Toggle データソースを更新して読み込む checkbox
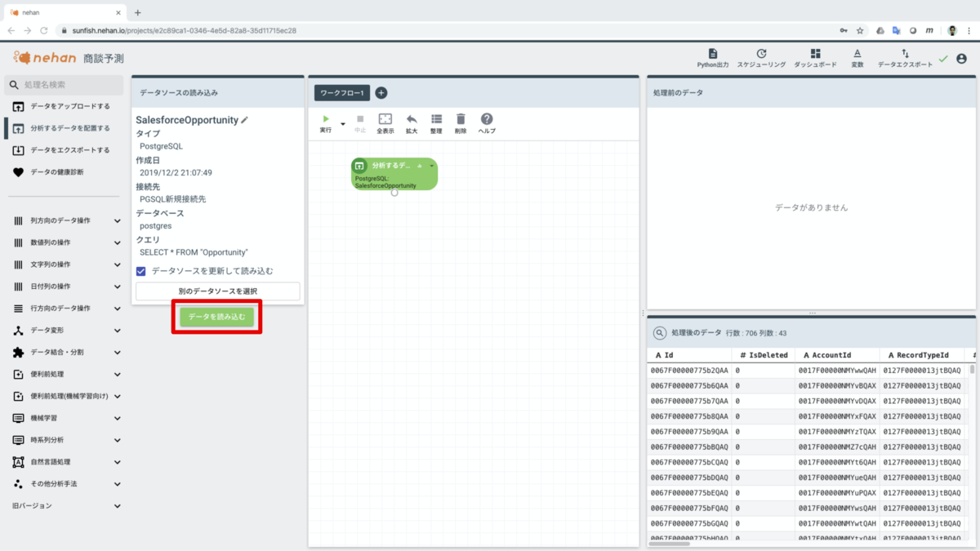This screenshot has height=551, width=980. click(x=141, y=270)
